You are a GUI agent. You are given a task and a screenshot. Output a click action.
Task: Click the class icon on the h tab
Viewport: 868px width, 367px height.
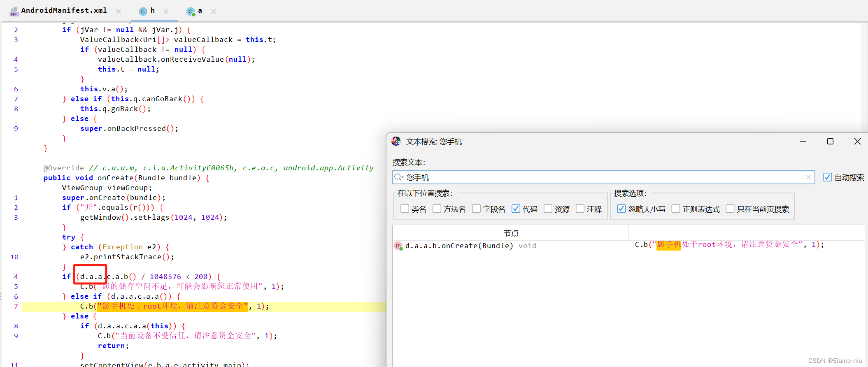coord(143,12)
